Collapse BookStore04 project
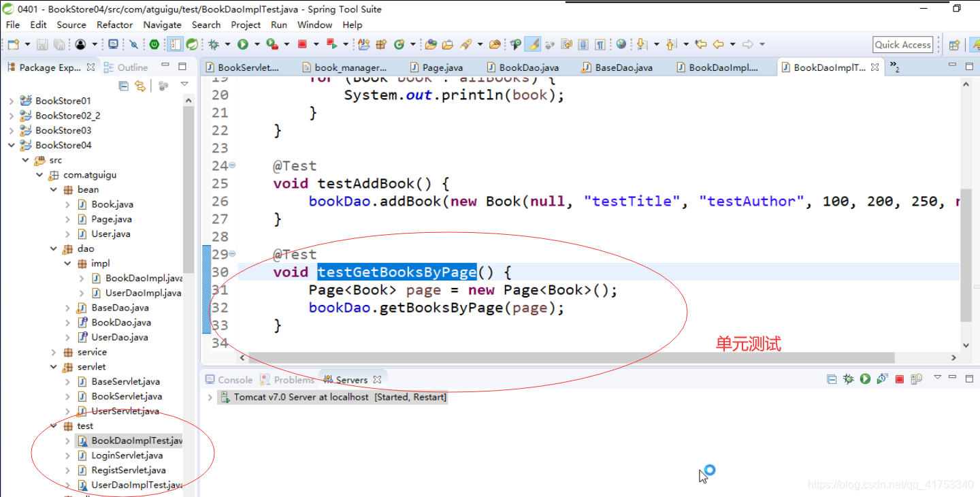This screenshot has height=497, width=980. (11, 145)
